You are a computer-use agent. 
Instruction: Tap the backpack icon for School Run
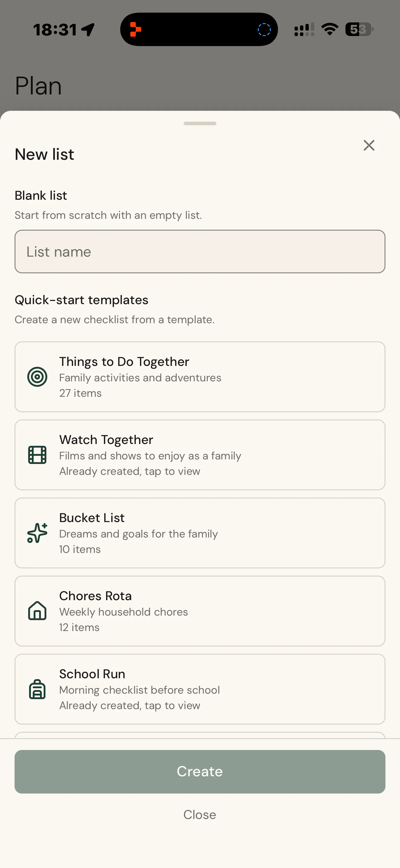37,689
